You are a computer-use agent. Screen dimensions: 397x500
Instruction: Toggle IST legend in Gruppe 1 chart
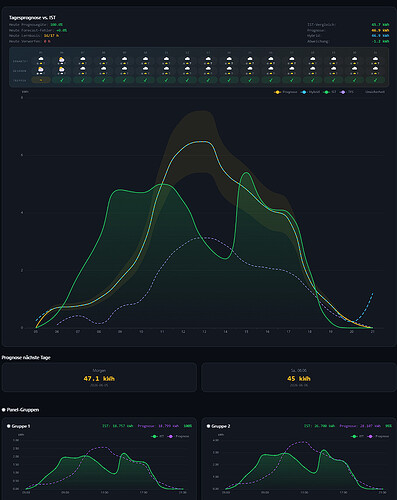157,436
